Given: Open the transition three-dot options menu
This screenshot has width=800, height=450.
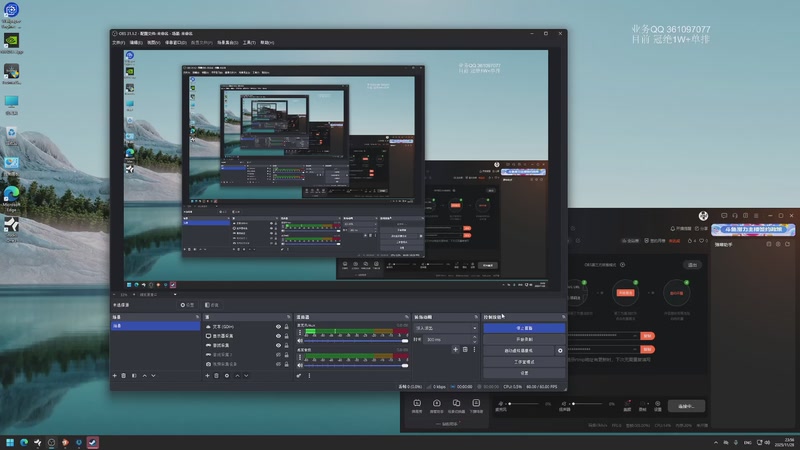Looking at the screenshot, I should (x=474, y=349).
